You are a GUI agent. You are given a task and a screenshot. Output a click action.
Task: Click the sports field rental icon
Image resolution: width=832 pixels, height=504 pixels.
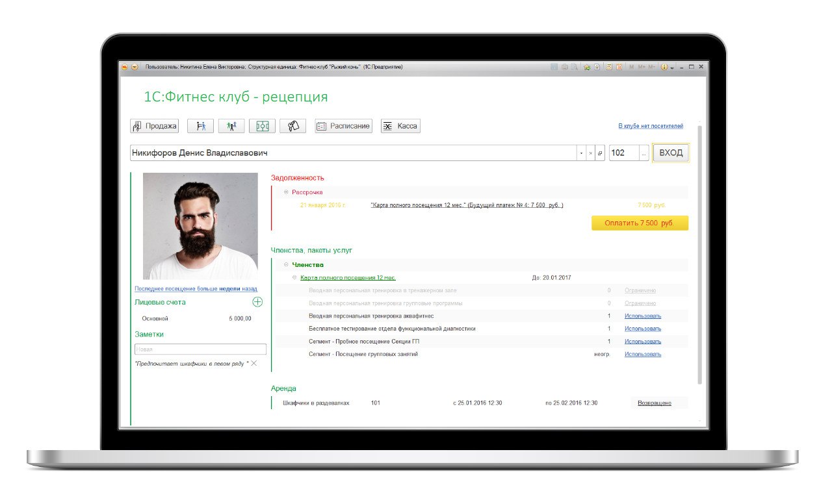(x=262, y=126)
